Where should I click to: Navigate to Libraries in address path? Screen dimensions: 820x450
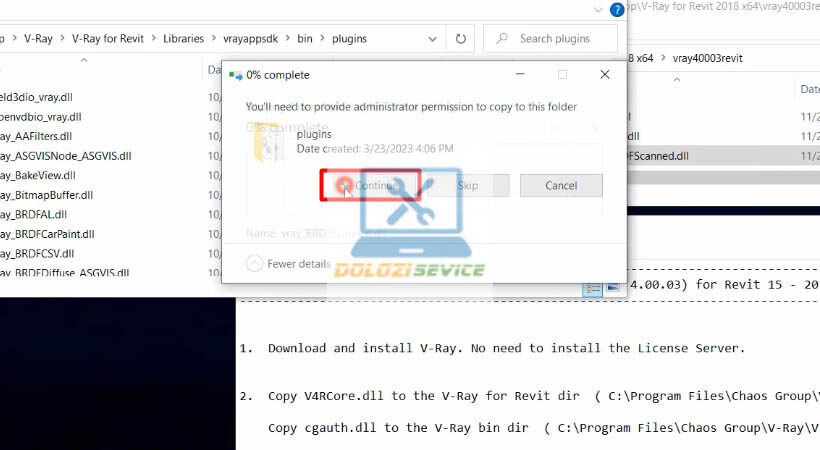pos(179,39)
